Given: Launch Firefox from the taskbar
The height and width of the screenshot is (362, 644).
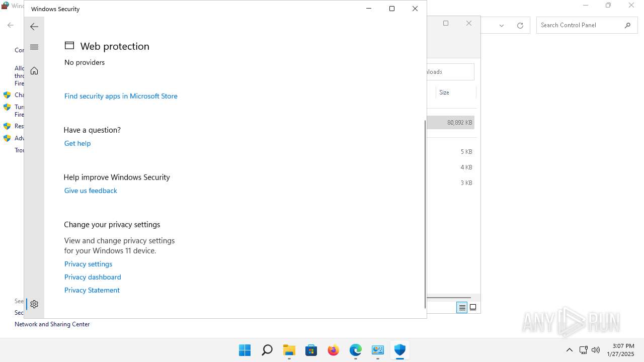Looking at the screenshot, I should pos(334,350).
